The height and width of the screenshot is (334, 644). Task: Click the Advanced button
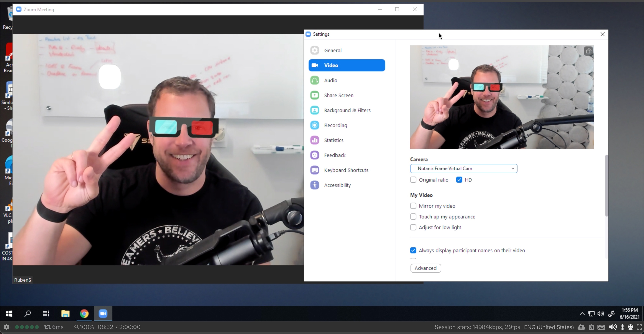(x=426, y=268)
